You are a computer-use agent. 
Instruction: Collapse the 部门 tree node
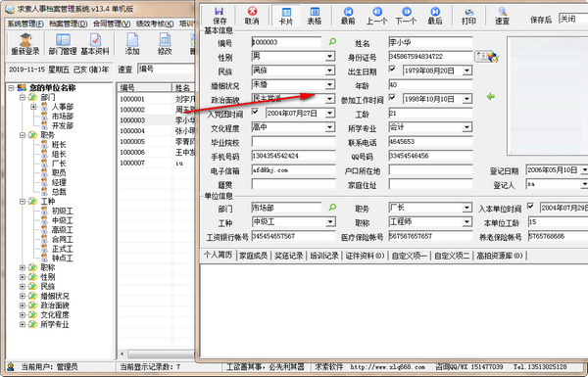(23, 97)
